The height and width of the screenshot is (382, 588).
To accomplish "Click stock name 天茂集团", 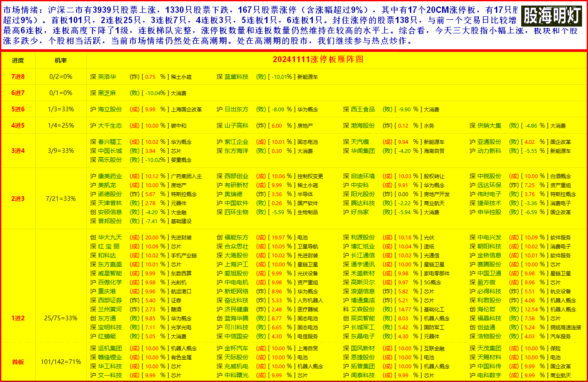I will click(x=489, y=348).
